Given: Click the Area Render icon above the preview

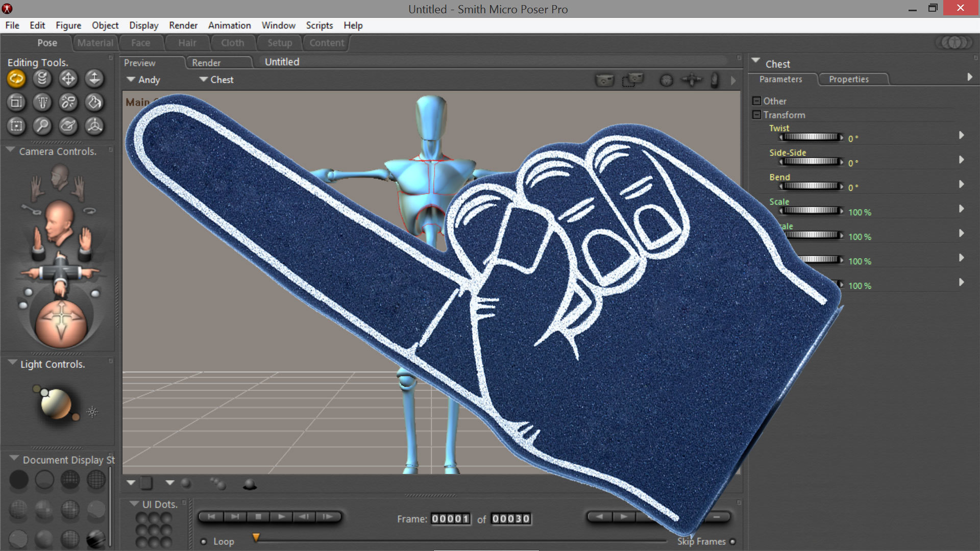Looking at the screenshot, I should (633, 80).
